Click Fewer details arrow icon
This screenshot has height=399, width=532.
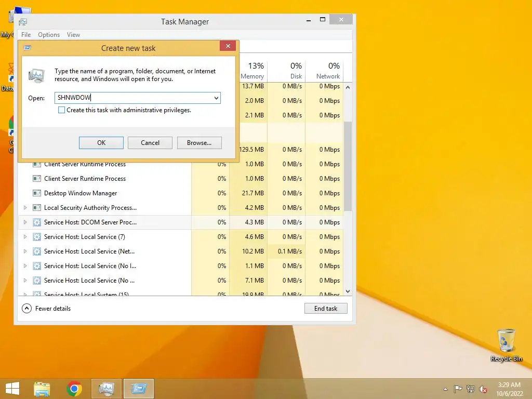(26, 309)
